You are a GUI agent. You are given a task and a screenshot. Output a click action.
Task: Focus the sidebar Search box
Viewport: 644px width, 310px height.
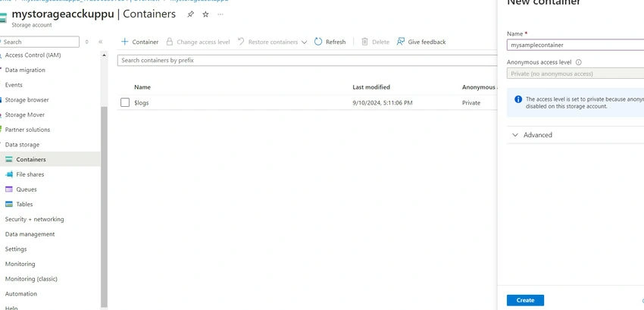(x=40, y=42)
